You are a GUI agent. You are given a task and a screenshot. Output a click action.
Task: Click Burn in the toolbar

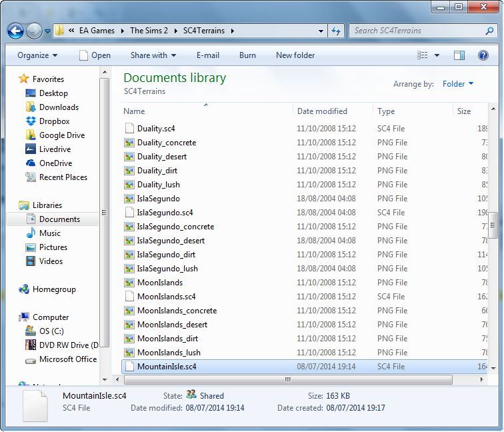click(247, 55)
